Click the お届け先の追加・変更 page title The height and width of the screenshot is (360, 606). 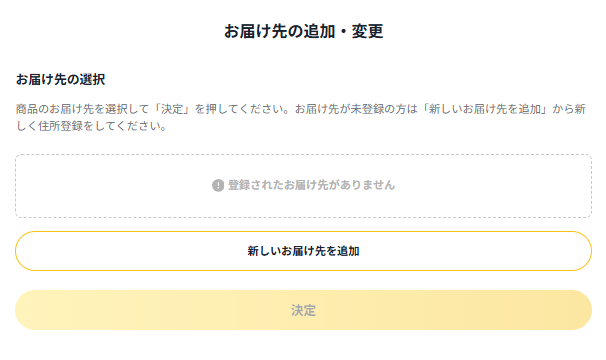(303, 31)
